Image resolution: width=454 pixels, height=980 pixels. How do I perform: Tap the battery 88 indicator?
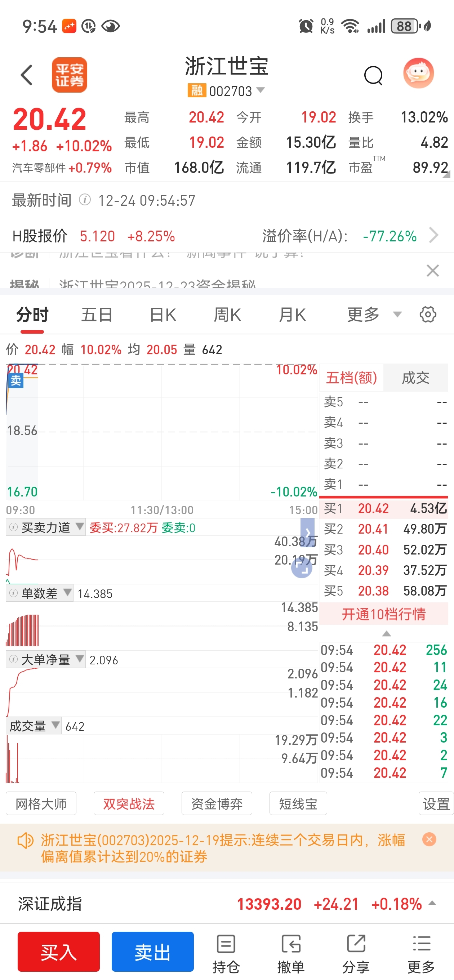[x=405, y=26]
